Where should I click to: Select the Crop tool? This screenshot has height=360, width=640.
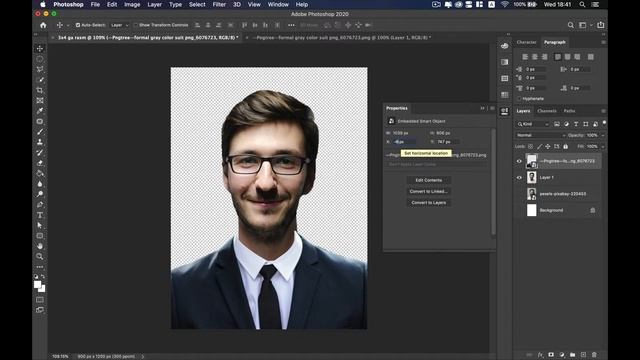pos(40,90)
